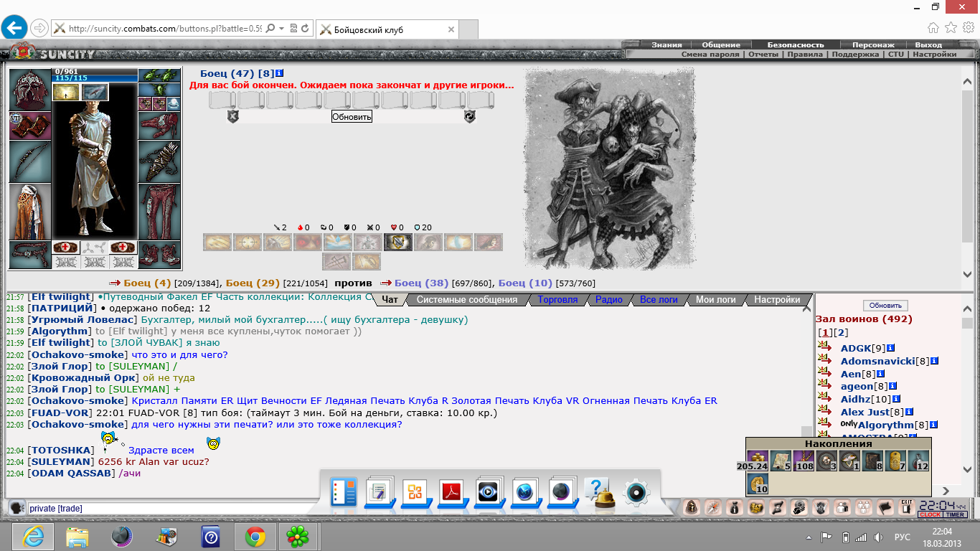Open the address bar search dropdown arrow

coord(282,29)
